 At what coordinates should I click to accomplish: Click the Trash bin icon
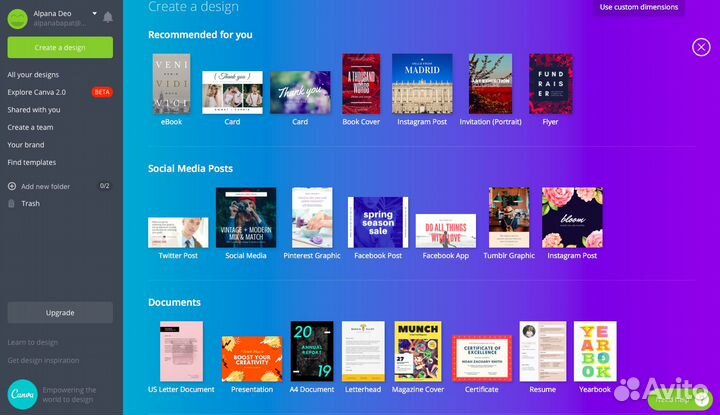point(11,203)
